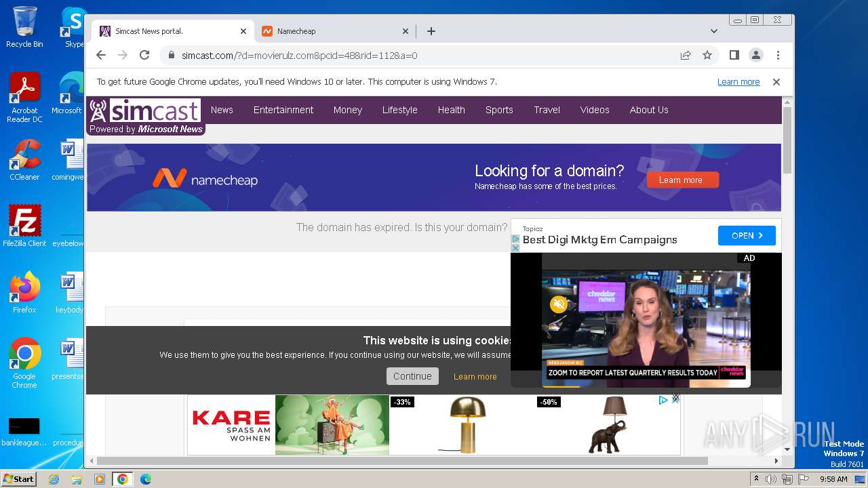Click the KARE ad logo
868x488 pixels.
click(231, 424)
